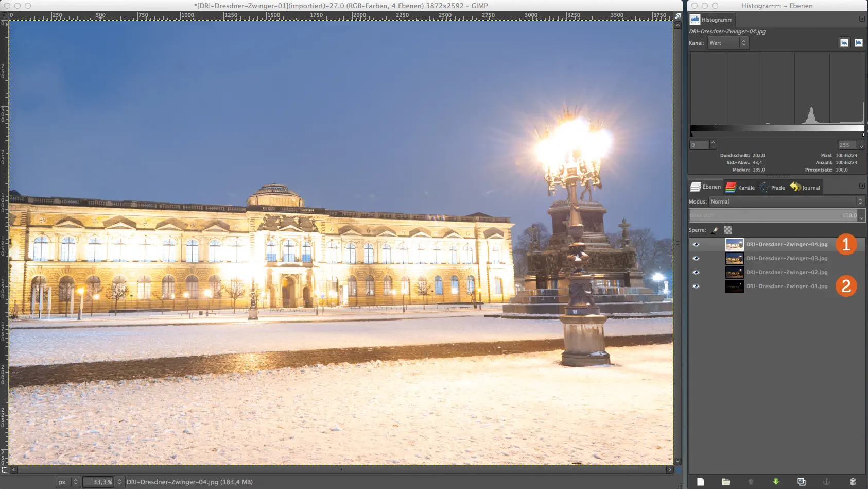Image resolution: width=868 pixels, height=489 pixels.
Task: Switch histogram to logarithmic view icon
Action: click(859, 43)
